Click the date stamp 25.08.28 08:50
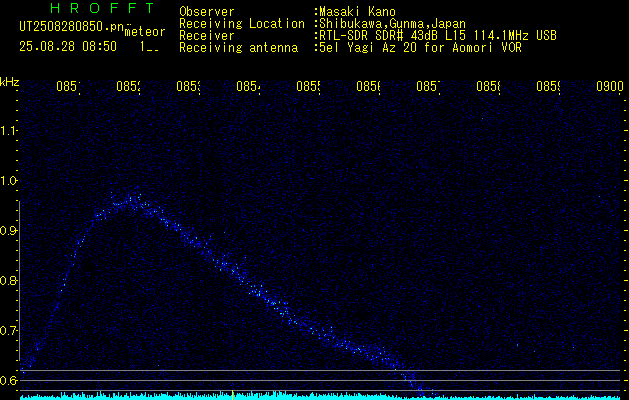Screen dimensions: 629x400 click(68, 47)
